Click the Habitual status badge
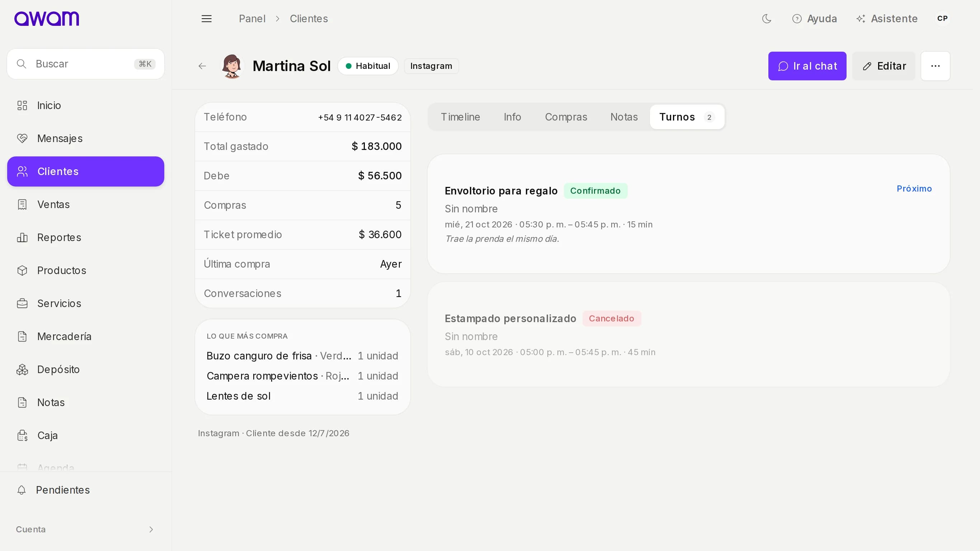The width and height of the screenshot is (980, 551). (x=368, y=66)
